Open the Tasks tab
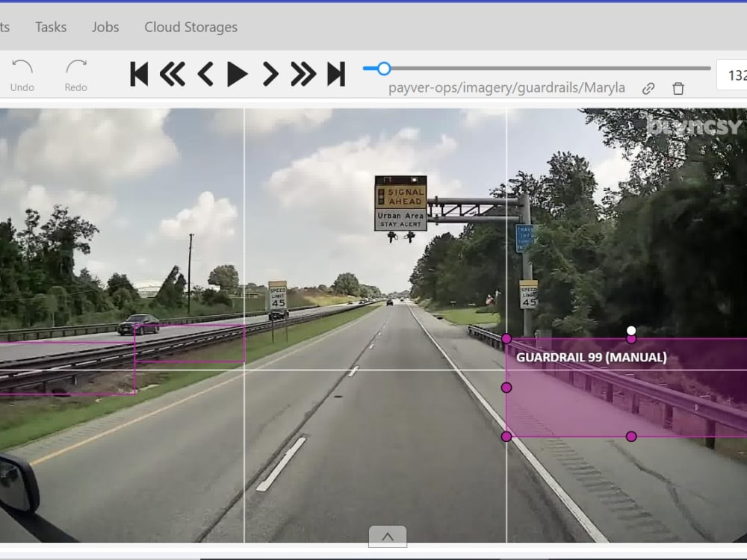 (x=51, y=27)
